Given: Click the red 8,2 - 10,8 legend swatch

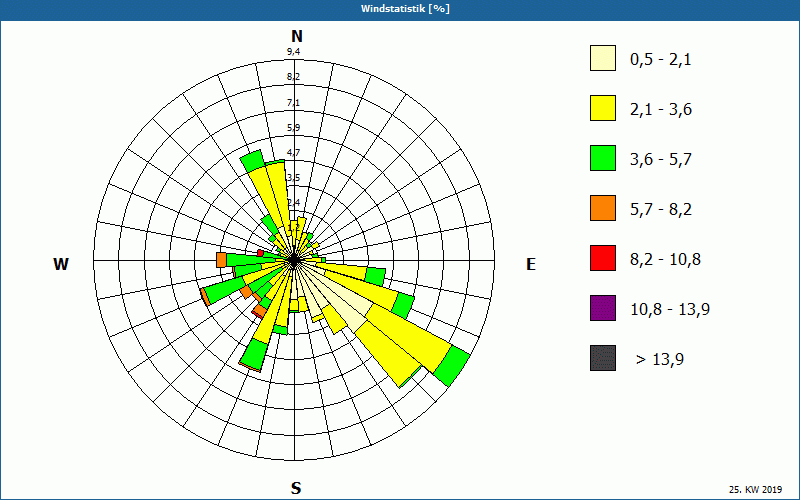Looking at the screenshot, I should click(x=603, y=258).
